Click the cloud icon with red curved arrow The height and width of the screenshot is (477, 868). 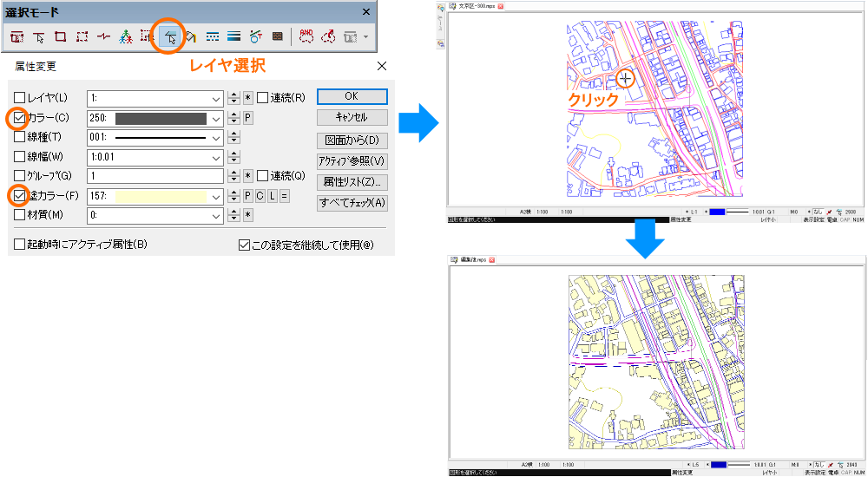(328, 37)
